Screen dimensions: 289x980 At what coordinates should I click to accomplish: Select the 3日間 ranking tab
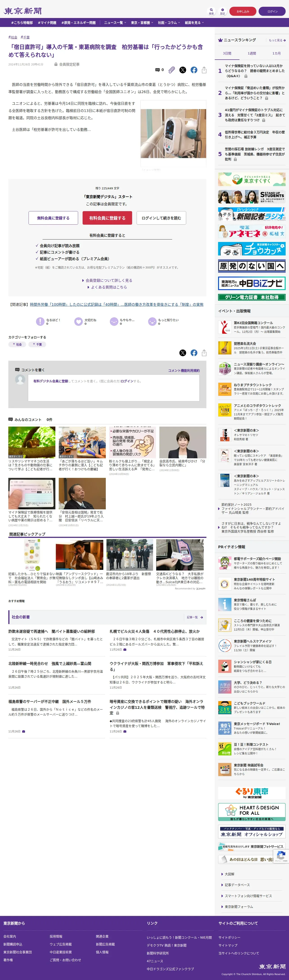pyautogui.click(x=227, y=53)
